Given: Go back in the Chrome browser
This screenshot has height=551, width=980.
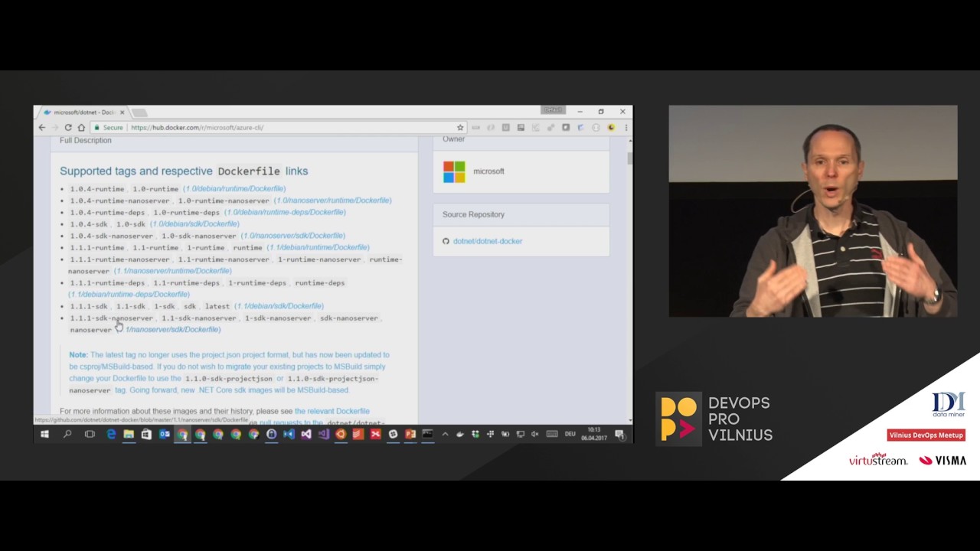Looking at the screenshot, I should pyautogui.click(x=42, y=128).
